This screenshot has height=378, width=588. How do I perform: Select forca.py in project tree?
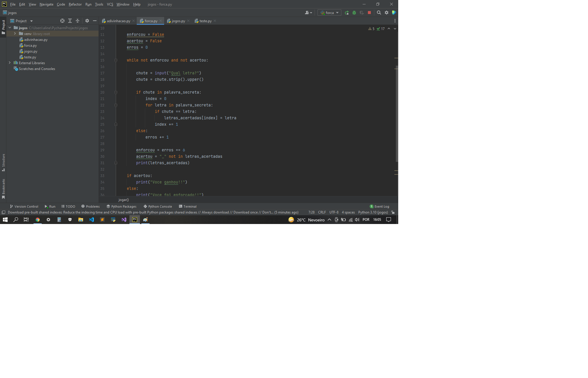click(x=30, y=45)
